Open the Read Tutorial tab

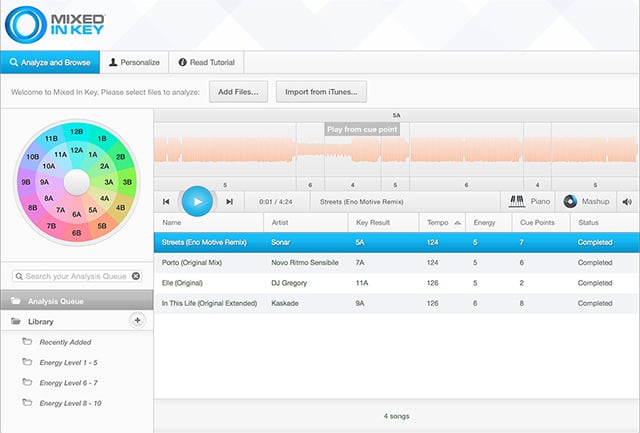[207, 62]
